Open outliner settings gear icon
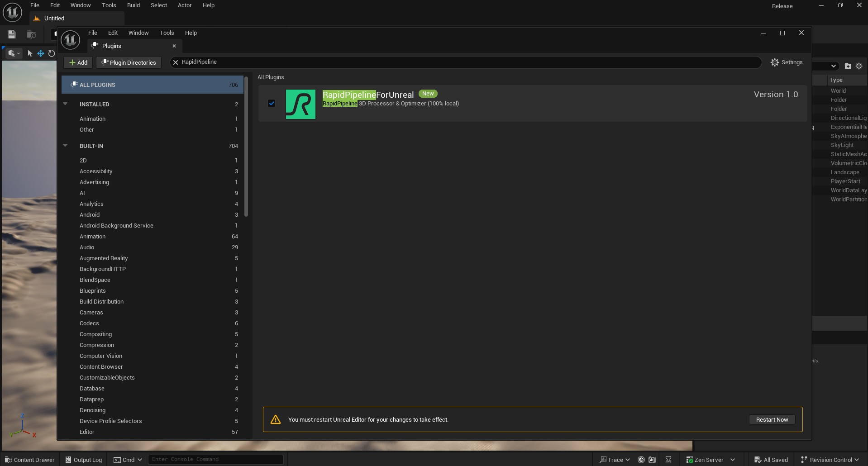This screenshot has height=466, width=868. (859, 66)
